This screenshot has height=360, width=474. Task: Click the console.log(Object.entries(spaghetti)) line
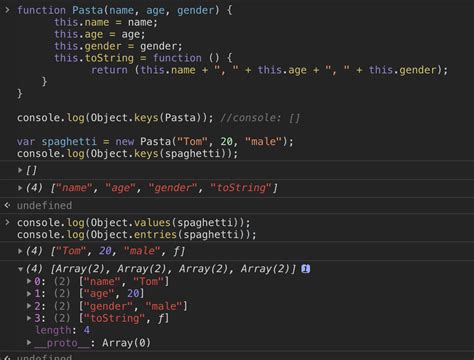137,235
